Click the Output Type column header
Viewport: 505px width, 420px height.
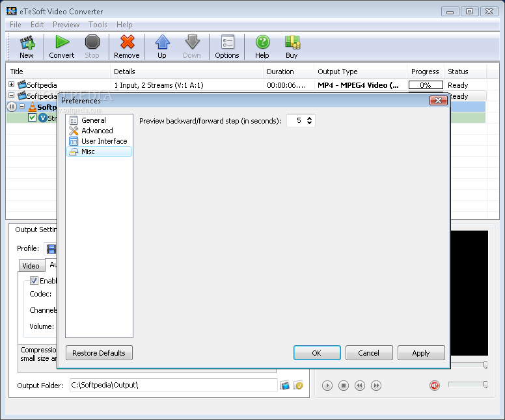pos(361,72)
